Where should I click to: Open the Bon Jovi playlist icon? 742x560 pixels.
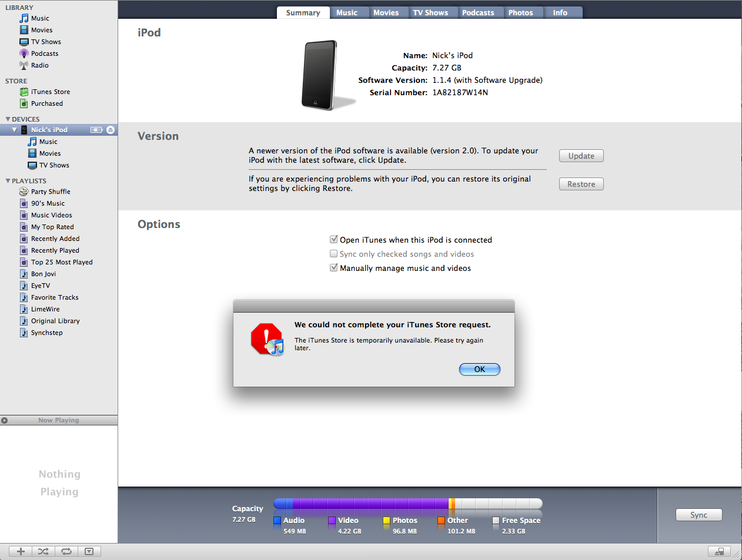tap(24, 274)
